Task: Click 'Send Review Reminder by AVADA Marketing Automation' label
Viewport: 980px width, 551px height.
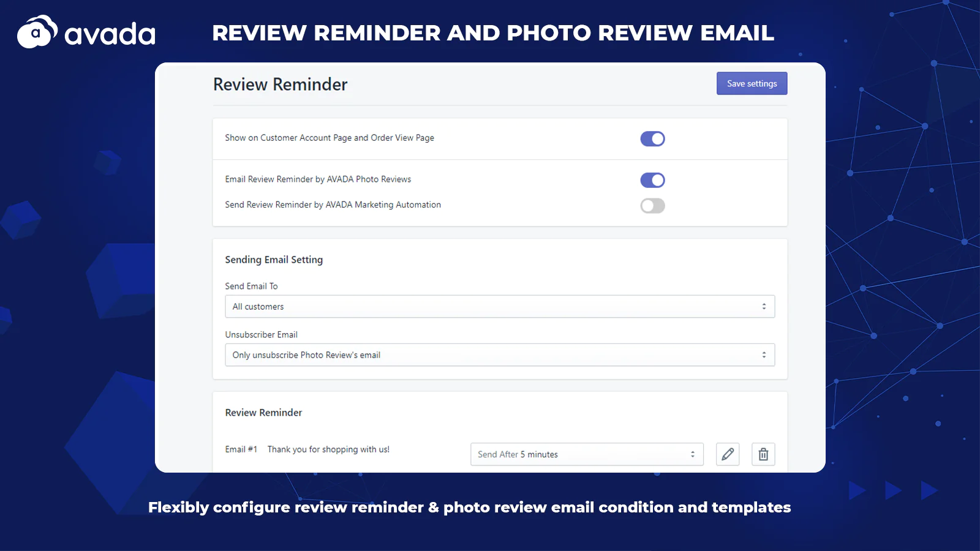Action: click(x=333, y=204)
